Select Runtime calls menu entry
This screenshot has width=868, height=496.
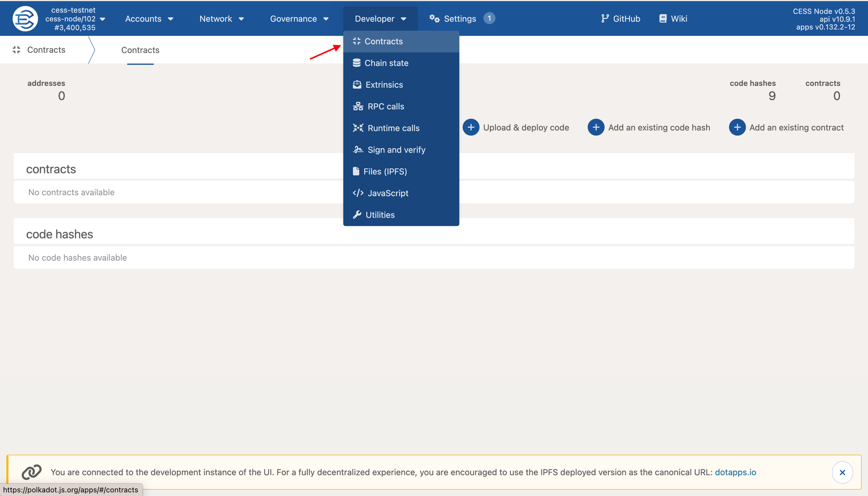[x=401, y=128]
